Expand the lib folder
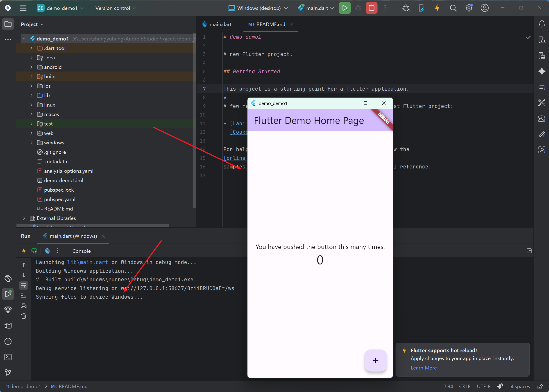This screenshot has height=392, width=549. pyautogui.click(x=31, y=95)
